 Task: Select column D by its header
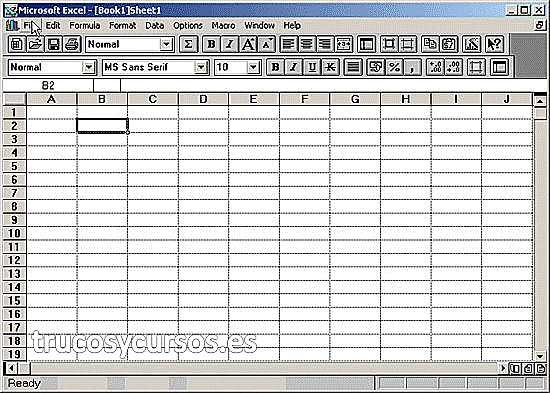pos(203,99)
